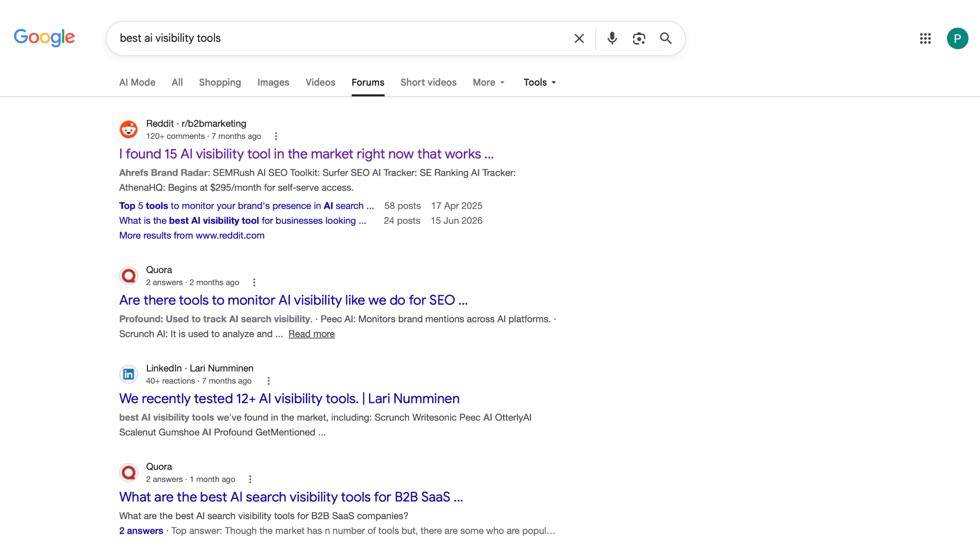The image size is (980, 557).
Task: Click '2 answers · 2 months ago' text
Action: pyautogui.click(x=192, y=283)
